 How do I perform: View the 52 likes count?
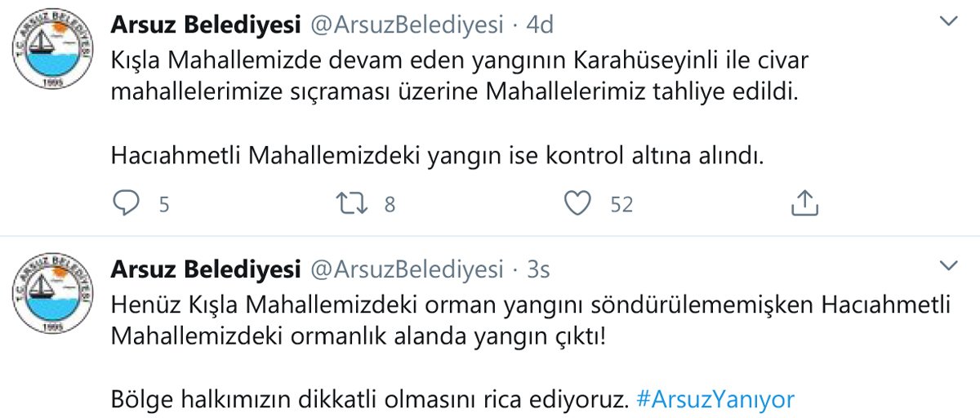pos(622,204)
